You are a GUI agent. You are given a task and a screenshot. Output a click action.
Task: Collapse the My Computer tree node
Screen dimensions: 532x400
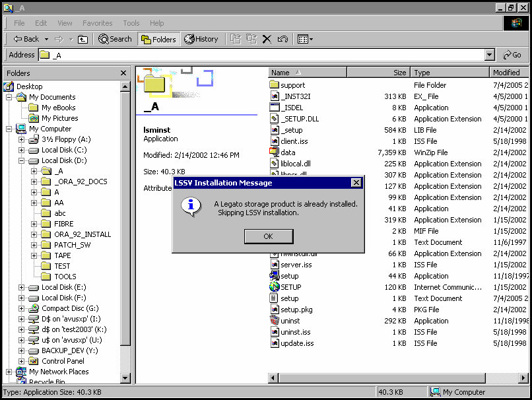click(9, 129)
